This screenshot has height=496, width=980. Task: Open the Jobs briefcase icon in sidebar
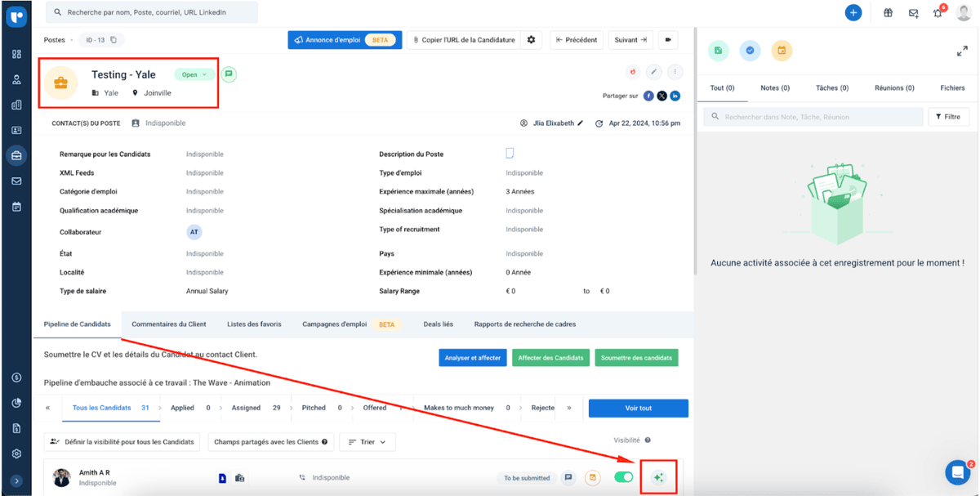click(x=16, y=155)
